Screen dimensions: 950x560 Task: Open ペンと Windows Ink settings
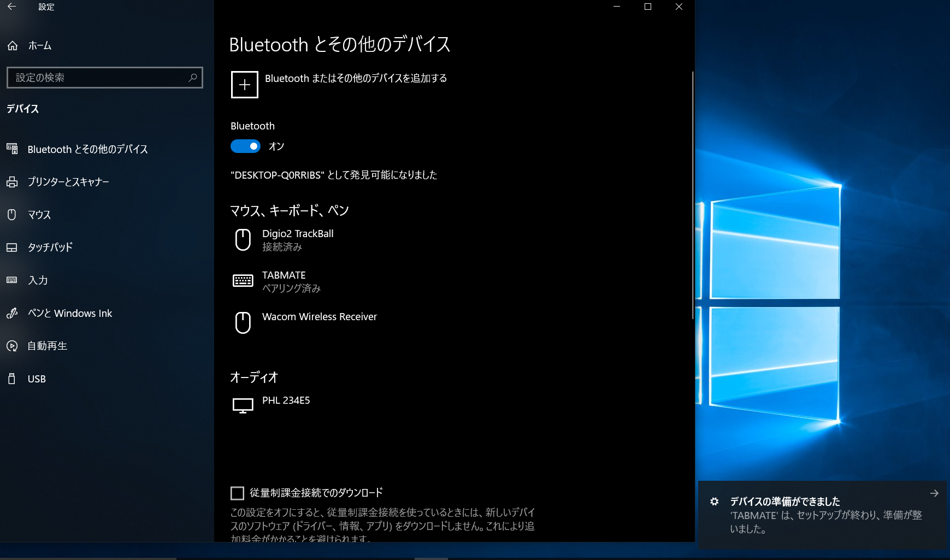pos(69,313)
